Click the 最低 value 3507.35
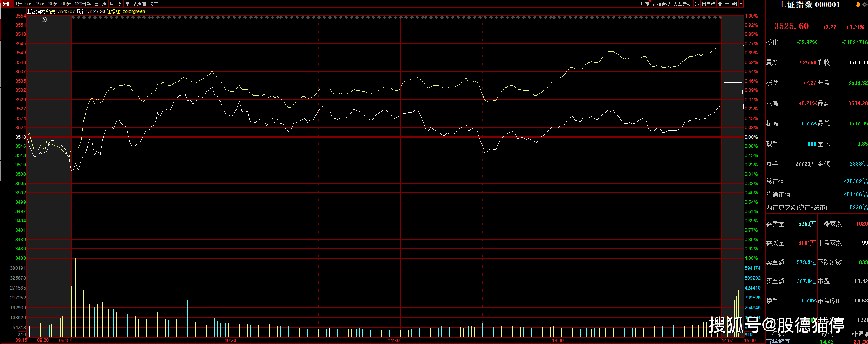This screenshot has width=868, height=344. pos(858,123)
